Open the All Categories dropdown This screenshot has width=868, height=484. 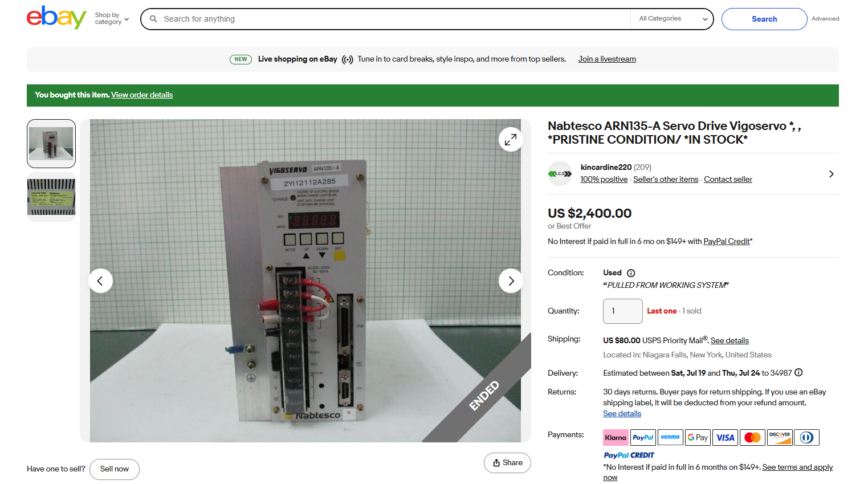coord(672,19)
